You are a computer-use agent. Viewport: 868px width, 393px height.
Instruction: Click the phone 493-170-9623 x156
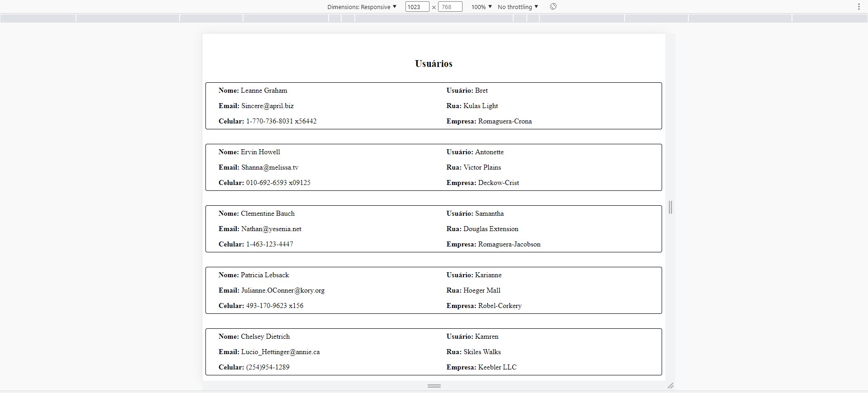tap(275, 306)
